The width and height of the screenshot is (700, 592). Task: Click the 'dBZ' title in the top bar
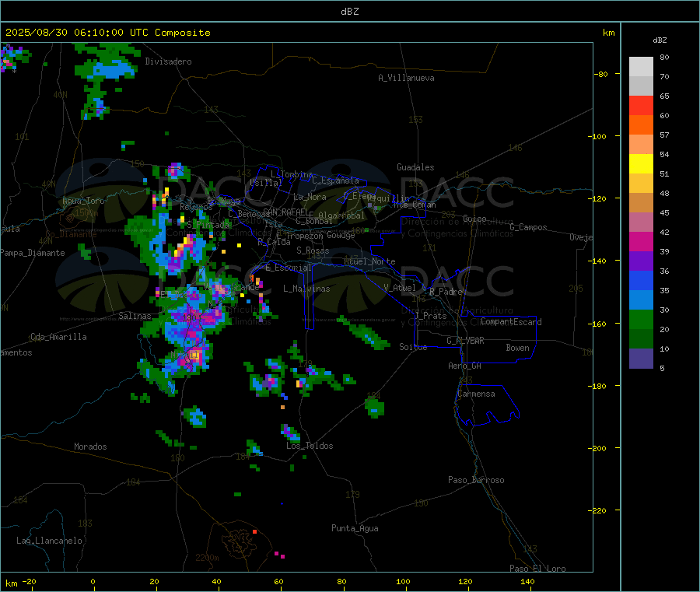click(349, 12)
